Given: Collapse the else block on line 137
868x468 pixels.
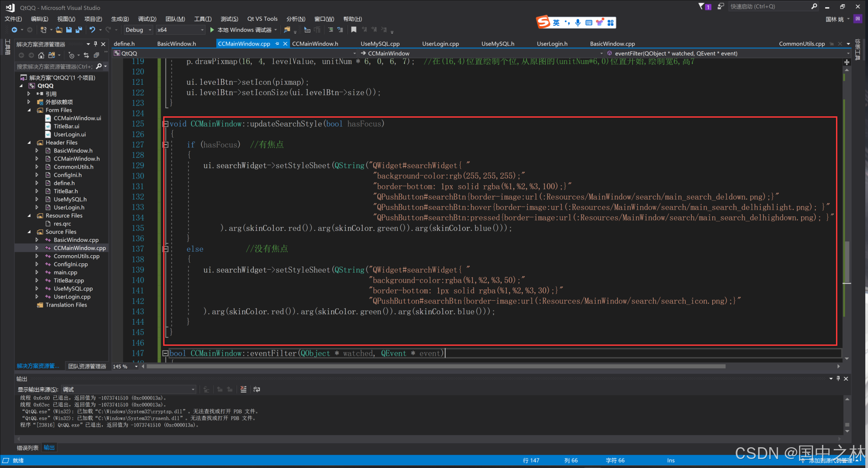Looking at the screenshot, I should (165, 249).
